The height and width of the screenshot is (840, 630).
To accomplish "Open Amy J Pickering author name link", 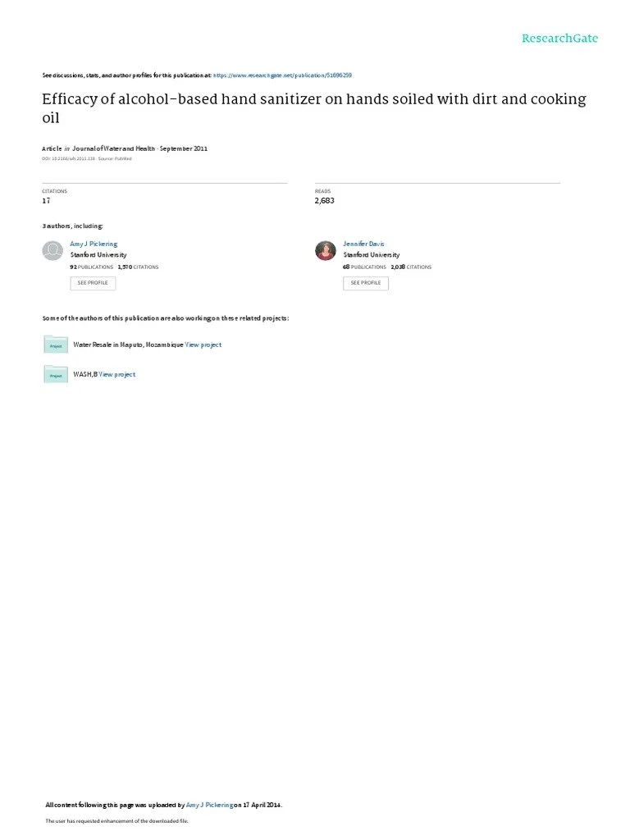I will (x=94, y=244).
